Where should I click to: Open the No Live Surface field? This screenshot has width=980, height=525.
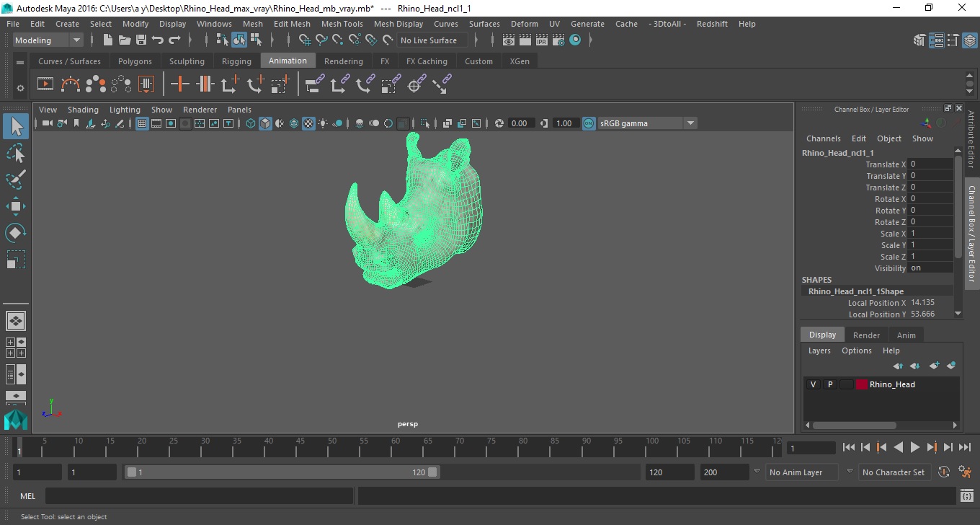pyautogui.click(x=432, y=40)
